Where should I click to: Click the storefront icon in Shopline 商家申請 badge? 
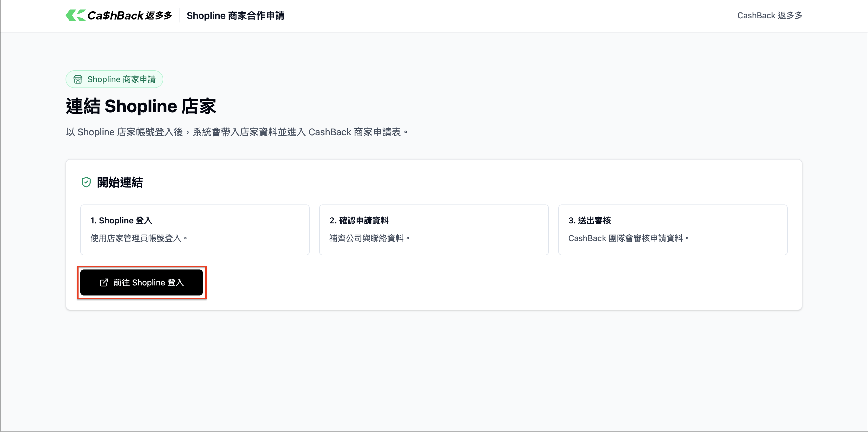[x=78, y=79]
